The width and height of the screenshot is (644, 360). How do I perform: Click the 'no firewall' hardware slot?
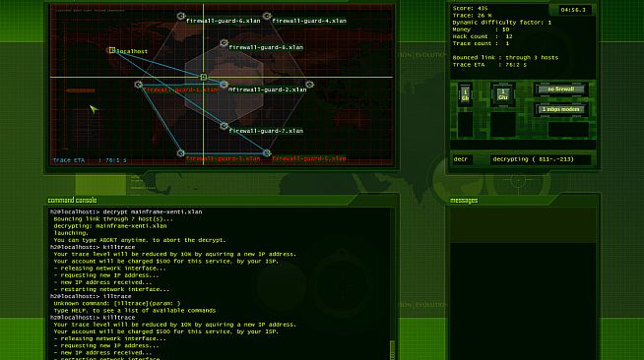(x=560, y=90)
